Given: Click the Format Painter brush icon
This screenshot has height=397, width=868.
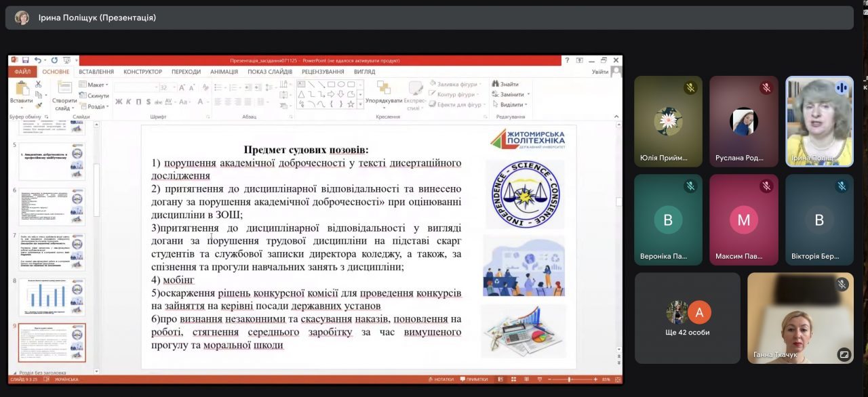Looking at the screenshot, I should click(x=39, y=105).
